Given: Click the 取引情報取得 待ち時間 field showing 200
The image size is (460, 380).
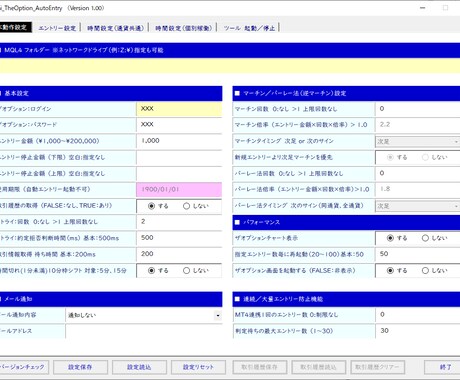Looking at the screenshot, I should point(179,254).
